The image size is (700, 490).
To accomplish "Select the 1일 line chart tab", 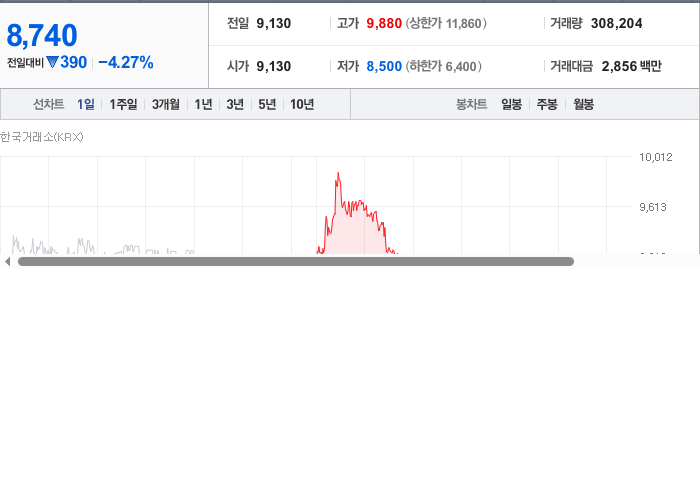I will [x=86, y=104].
